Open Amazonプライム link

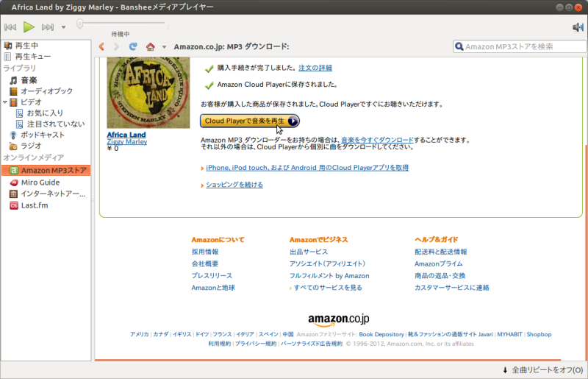pos(438,263)
